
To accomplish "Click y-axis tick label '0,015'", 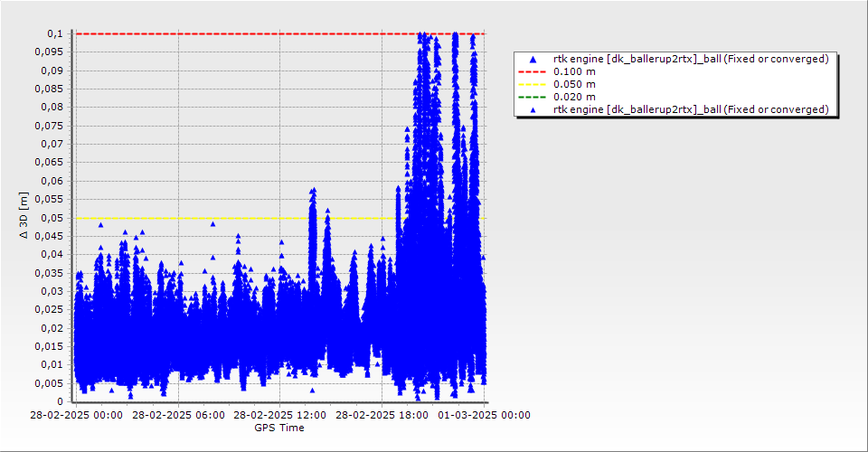I will tap(49, 346).
